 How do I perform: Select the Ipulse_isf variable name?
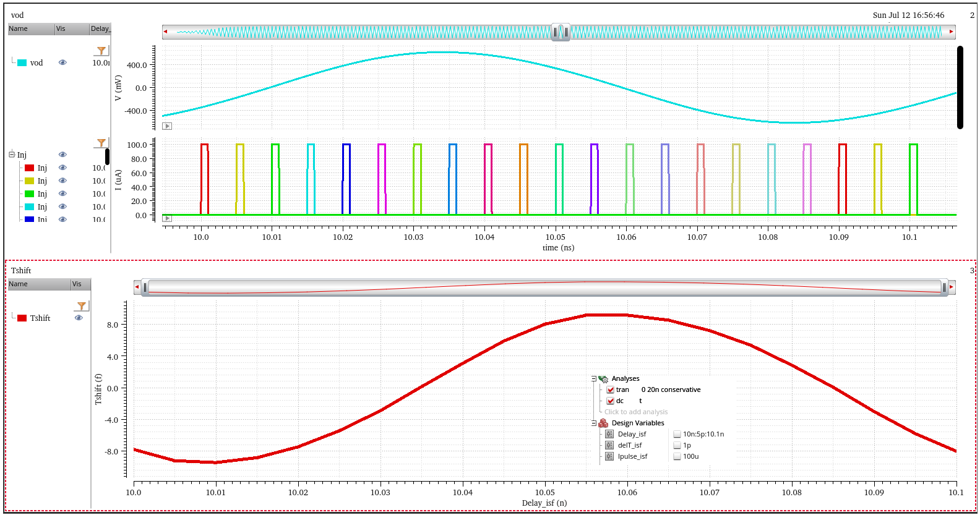(x=632, y=456)
